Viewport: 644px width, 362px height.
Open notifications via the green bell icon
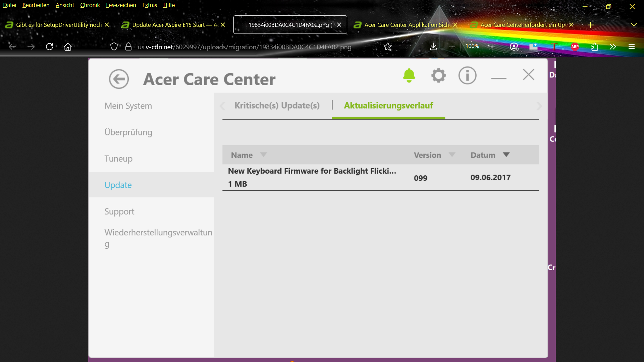(x=409, y=75)
